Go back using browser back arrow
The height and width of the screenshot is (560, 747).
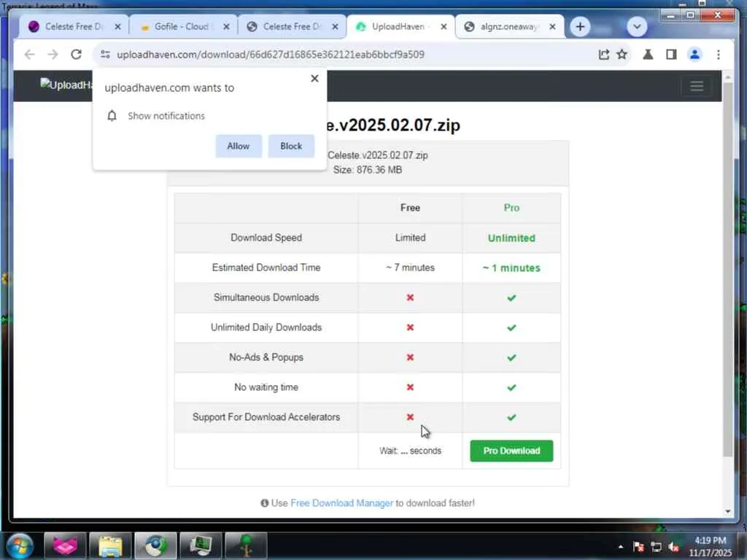(x=29, y=54)
